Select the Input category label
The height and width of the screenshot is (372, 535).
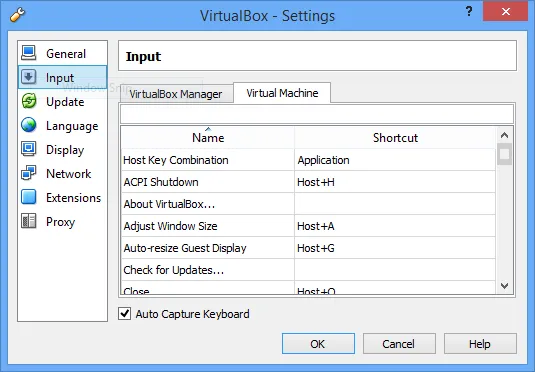point(60,78)
